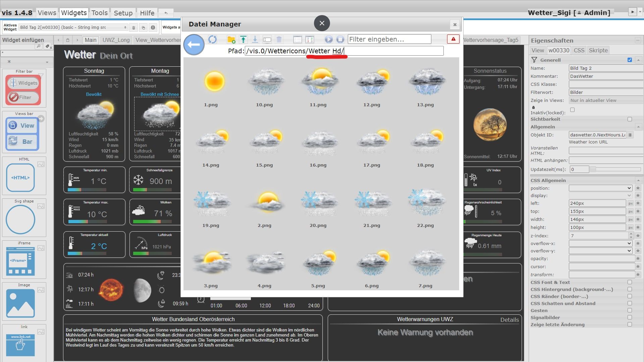
Task: Open the position dropdown
Action: click(x=600, y=188)
